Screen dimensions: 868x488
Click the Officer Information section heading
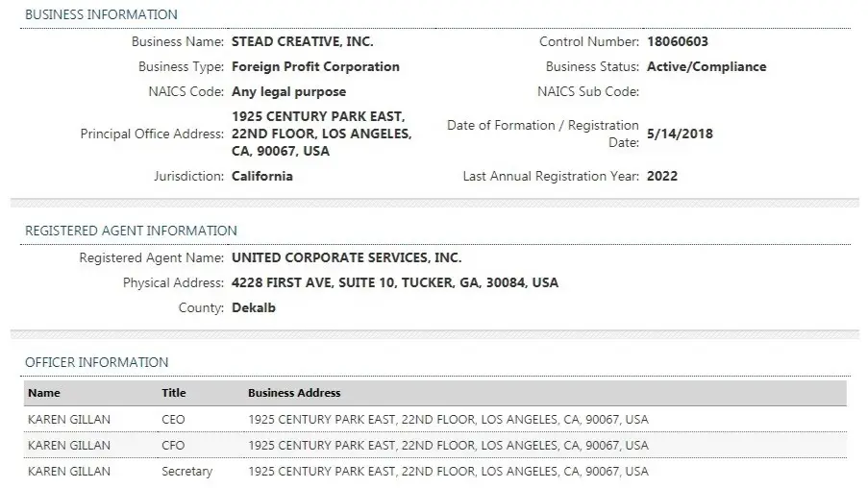click(x=97, y=362)
